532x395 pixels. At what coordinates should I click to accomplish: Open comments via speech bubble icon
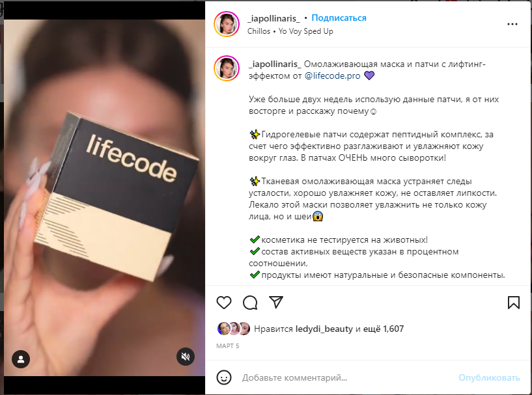click(250, 303)
